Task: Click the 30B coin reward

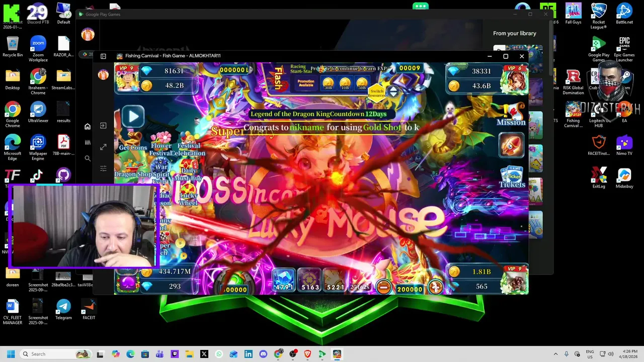Action: [x=328, y=83]
